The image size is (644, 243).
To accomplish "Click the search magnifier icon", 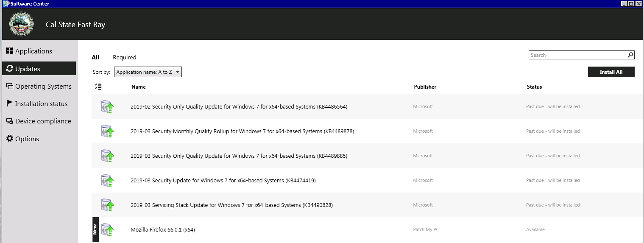I will (x=630, y=55).
